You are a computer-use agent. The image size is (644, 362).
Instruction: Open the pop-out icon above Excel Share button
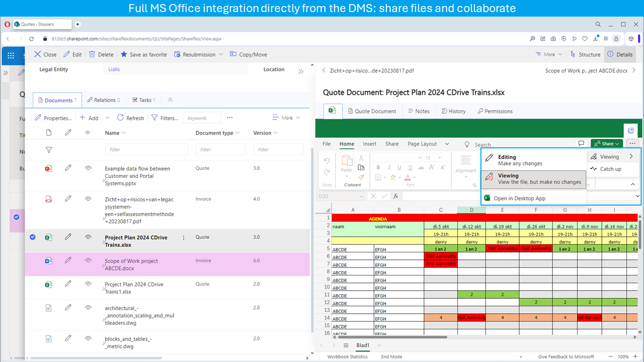(x=631, y=131)
